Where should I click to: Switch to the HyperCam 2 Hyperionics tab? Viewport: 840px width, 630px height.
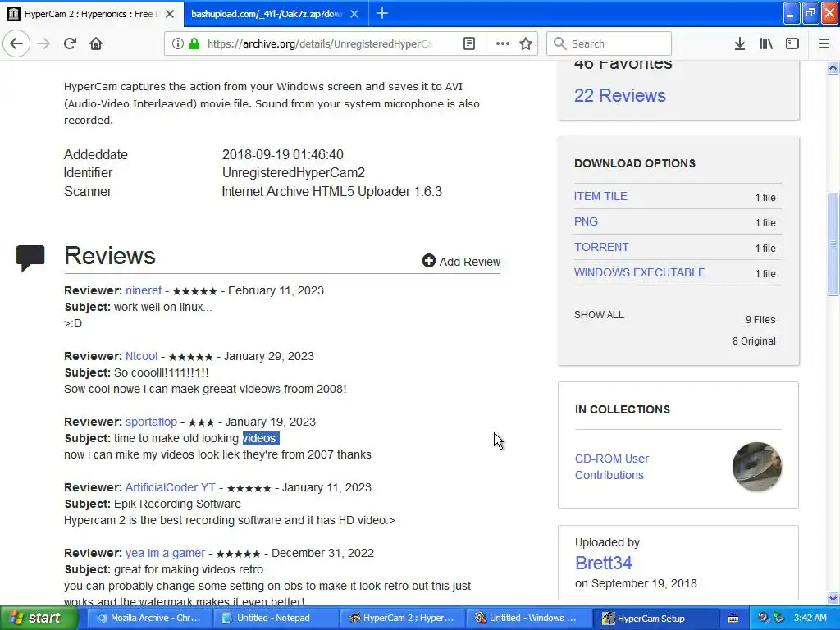(x=92, y=14)
